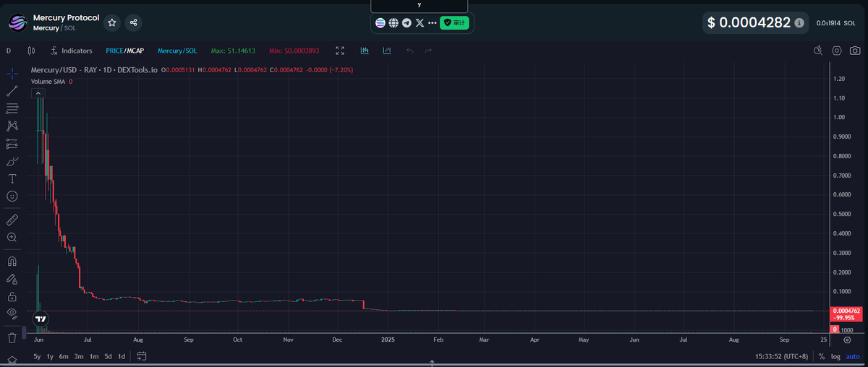Click the Mercury Protocol logo
Screen dimensions: 868x367
coord(17,23)
